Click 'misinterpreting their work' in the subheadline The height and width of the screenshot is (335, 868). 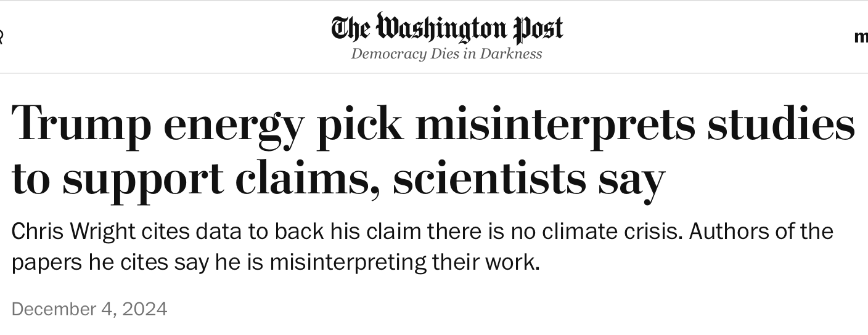tap(404, 263)
